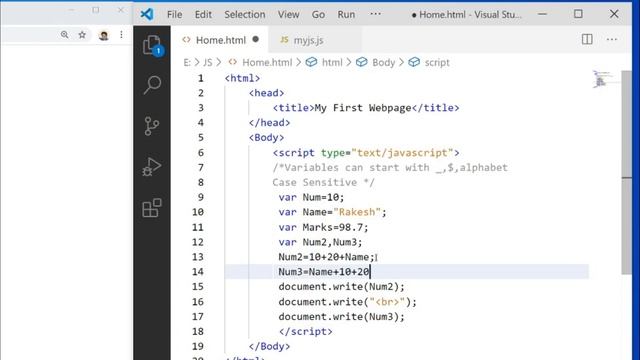This screenshot has height=360, width=640.
Task: Click the opening <head> tag
Action: [x=267, y=93]
